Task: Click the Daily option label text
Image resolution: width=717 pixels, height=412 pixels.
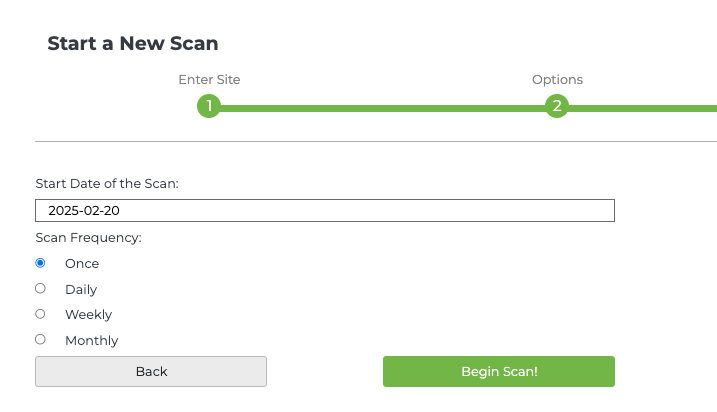Action: (x=81, y=289)
